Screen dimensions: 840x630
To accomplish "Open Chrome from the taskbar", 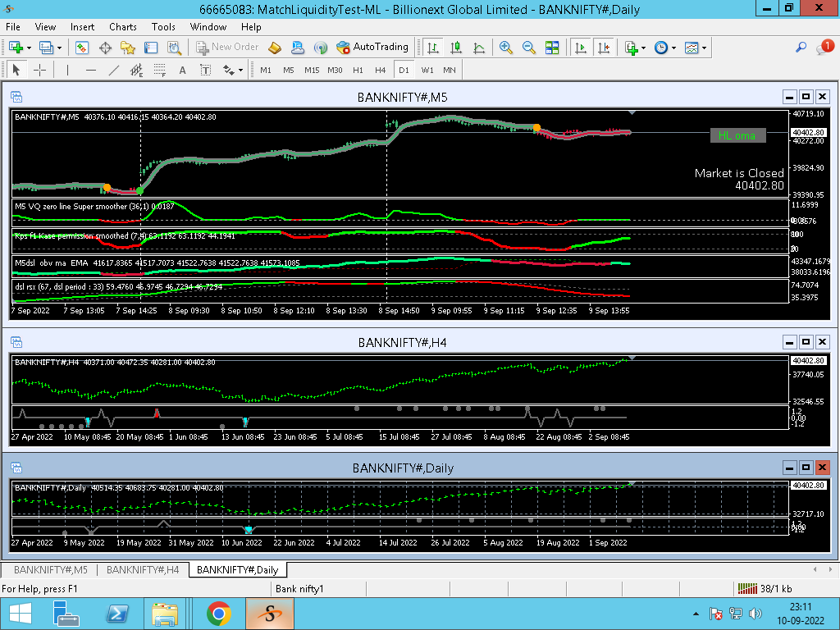I will click(218, 614).
